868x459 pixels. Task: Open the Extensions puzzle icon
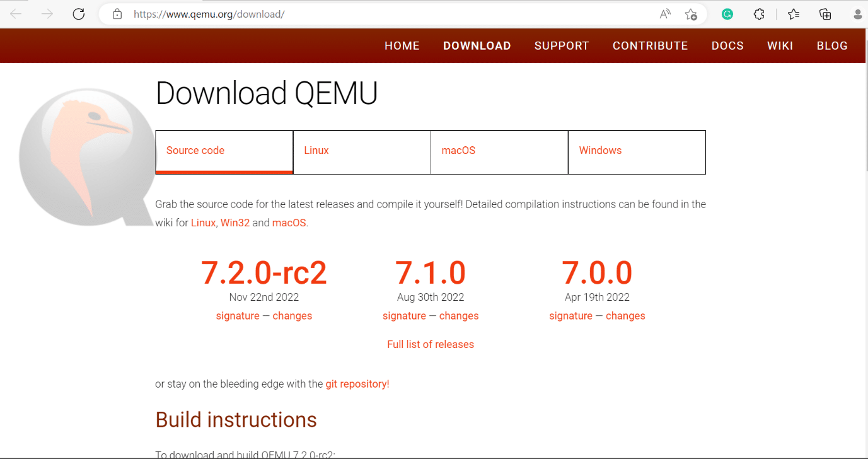click(760, 14)
